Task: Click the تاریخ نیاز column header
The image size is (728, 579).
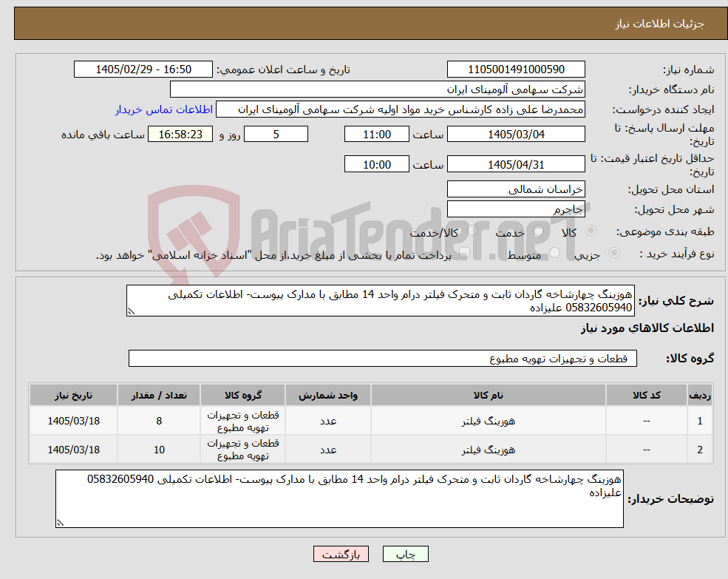Action: point(73,395)
